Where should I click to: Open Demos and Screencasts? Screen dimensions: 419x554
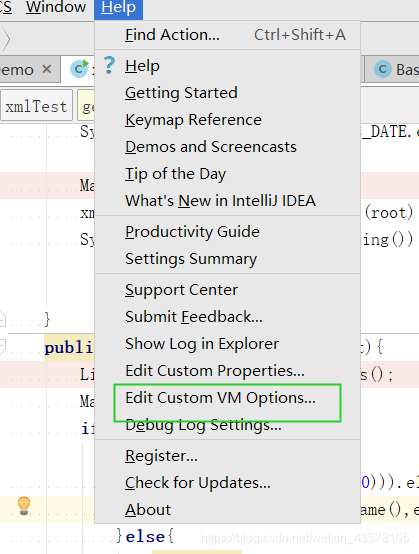[228, 147]
